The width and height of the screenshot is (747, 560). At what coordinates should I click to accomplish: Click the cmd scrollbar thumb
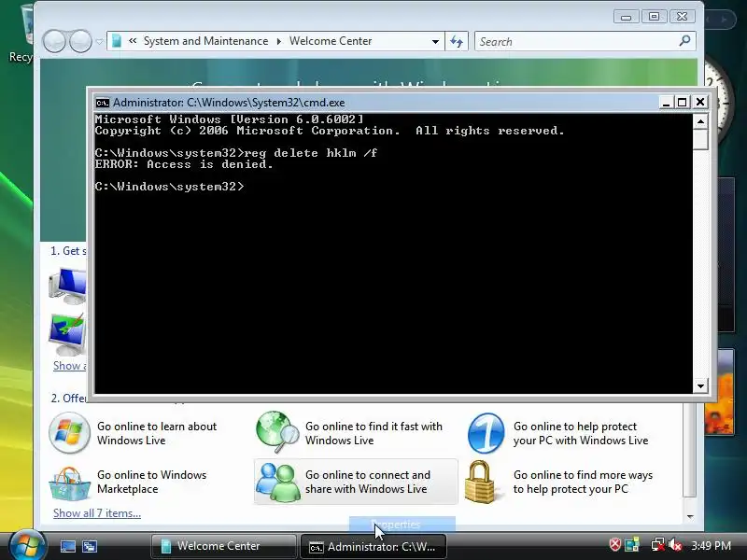700,139
